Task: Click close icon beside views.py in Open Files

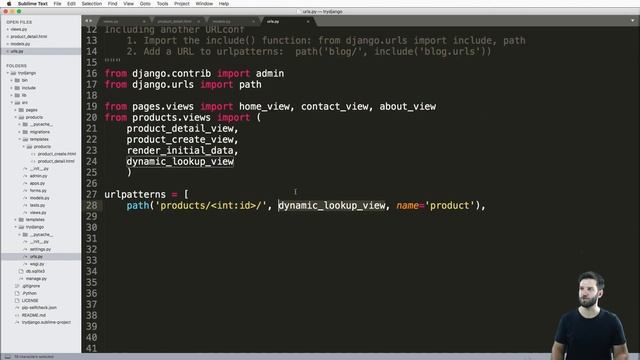Action: point(7,29)
